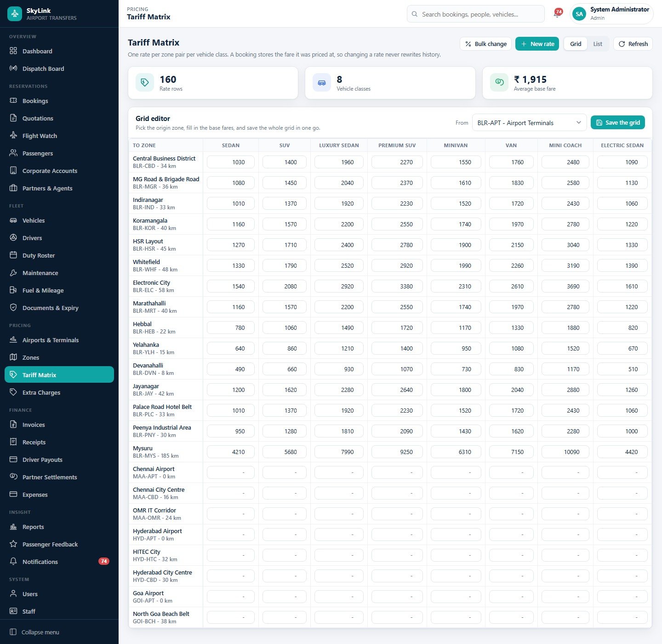Click the Quotations document icon
662x644 pixels.
click(x=13, y=118)
